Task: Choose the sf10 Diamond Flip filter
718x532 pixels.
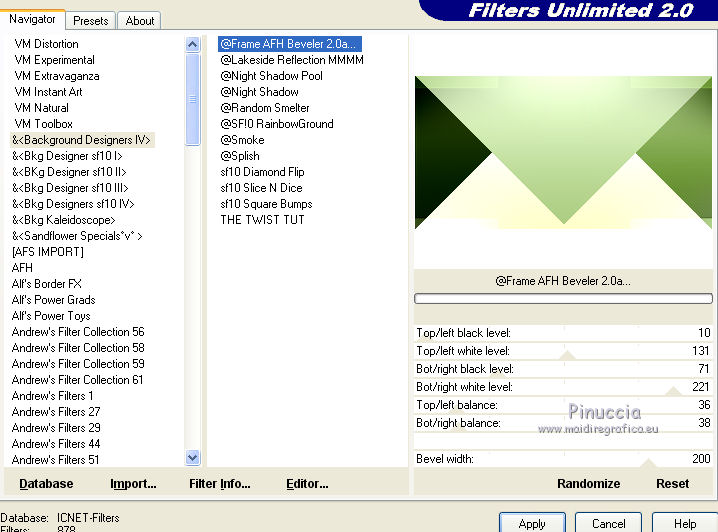Action: coord(262,172)
